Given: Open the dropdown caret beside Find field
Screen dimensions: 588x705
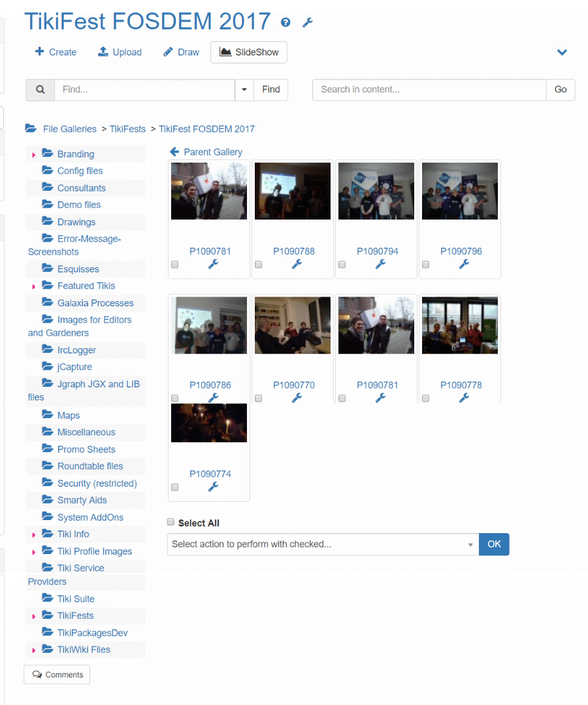Looking at the screenshot, I should [x=244, y=90].
